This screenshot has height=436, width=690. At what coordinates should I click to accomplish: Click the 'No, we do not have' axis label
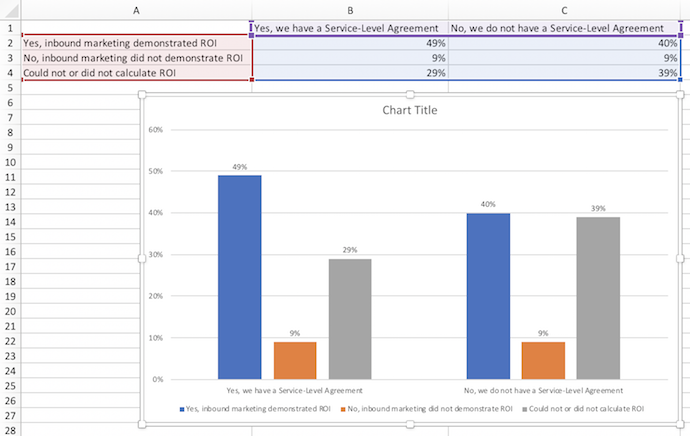click(x=543, y=390)
